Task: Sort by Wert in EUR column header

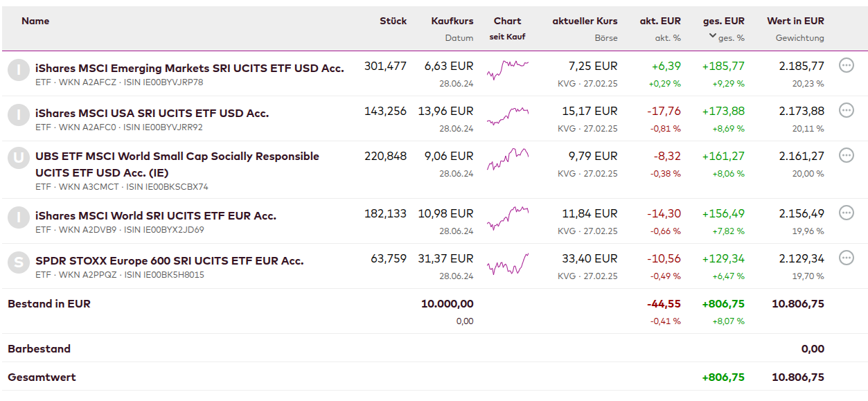Action: tap(795, 21)
